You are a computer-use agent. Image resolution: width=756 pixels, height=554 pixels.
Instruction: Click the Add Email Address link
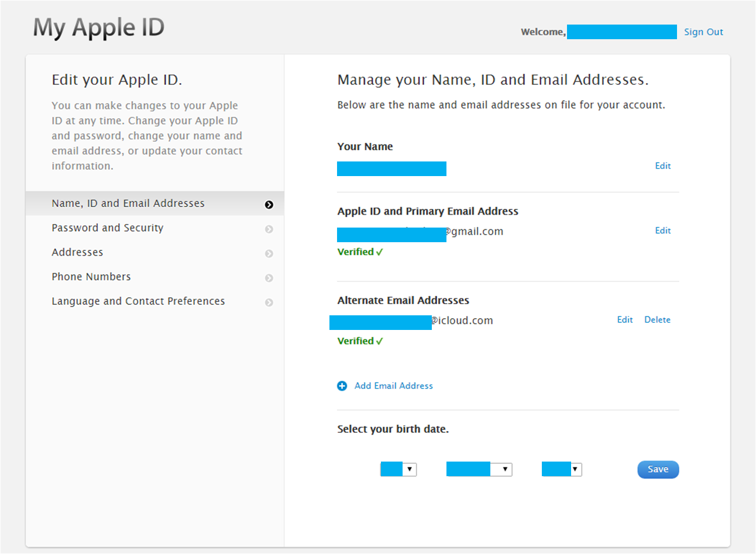tap(394, 386)
